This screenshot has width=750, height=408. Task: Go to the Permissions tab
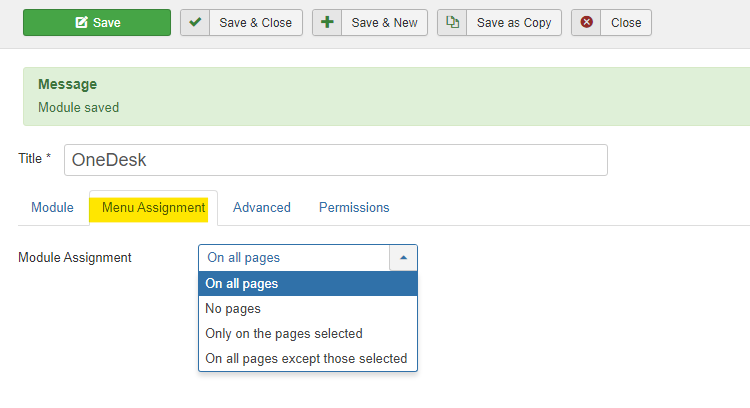click(x=354, y=208)
